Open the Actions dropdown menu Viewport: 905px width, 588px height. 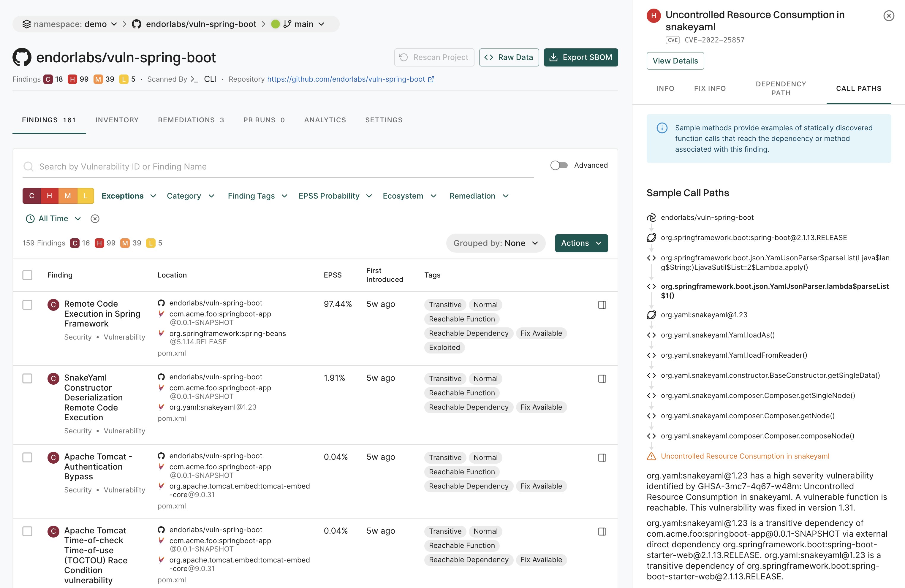(x=581, y=243)
